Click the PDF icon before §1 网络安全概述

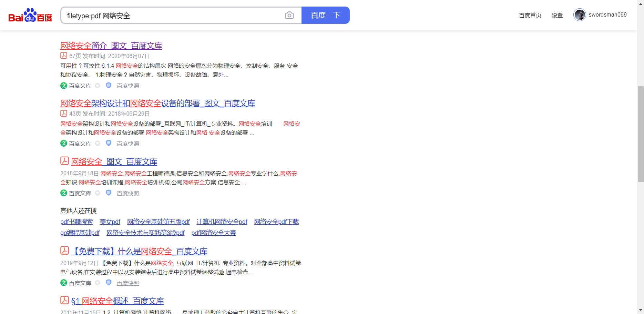(x=64, y=300)
